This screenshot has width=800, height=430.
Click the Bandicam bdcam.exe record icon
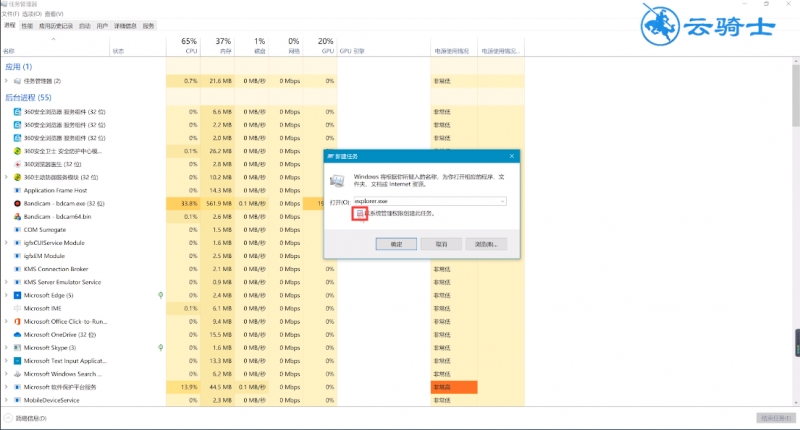(17, 204)
